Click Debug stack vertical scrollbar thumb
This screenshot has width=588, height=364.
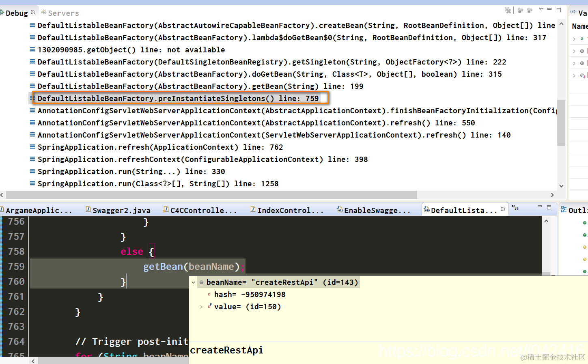click(x=561, y=123)
